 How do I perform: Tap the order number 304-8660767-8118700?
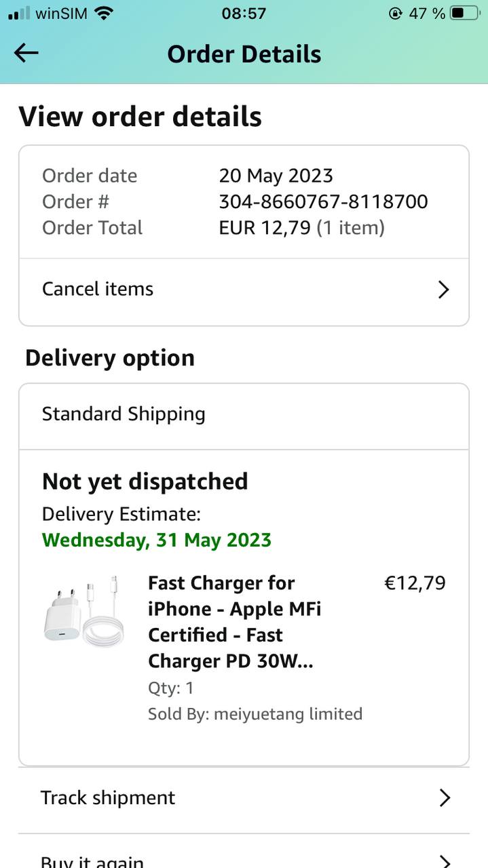323,201
